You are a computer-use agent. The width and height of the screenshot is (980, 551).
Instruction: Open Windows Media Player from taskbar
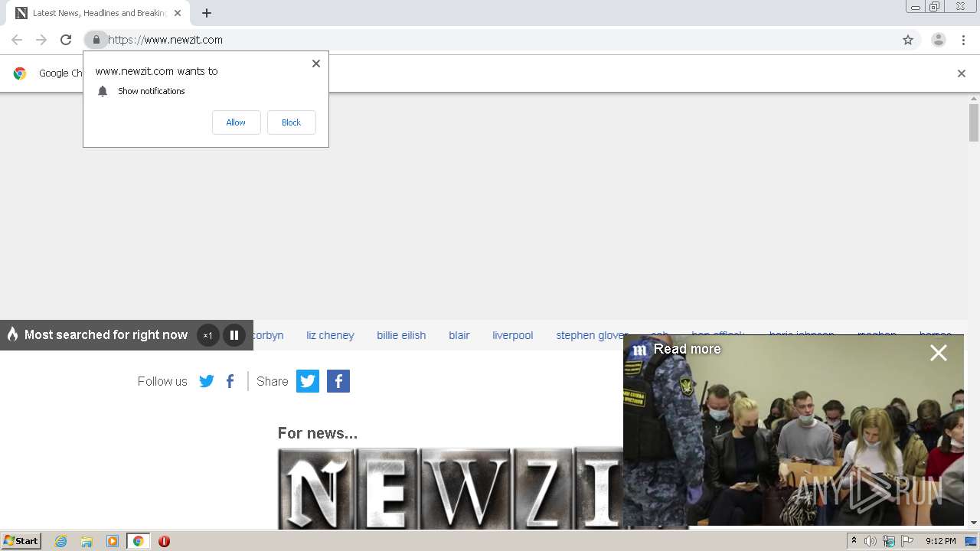point(113,541)
